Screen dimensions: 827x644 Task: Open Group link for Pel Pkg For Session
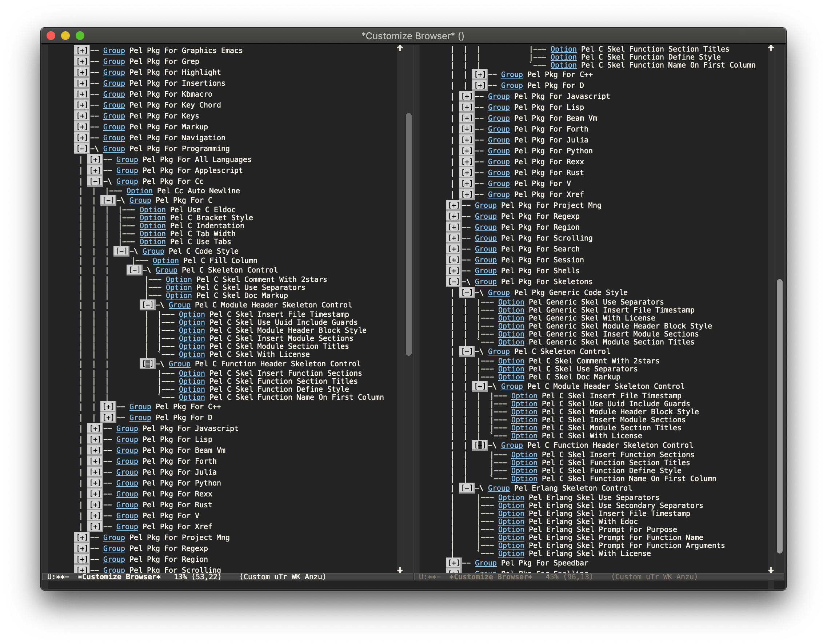coord(486,260)
